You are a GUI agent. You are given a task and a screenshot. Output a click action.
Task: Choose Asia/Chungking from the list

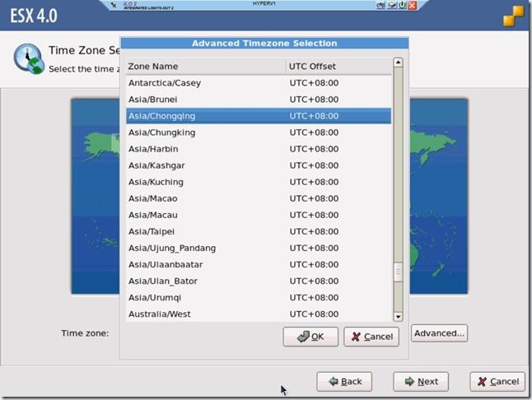coord(259,133)
